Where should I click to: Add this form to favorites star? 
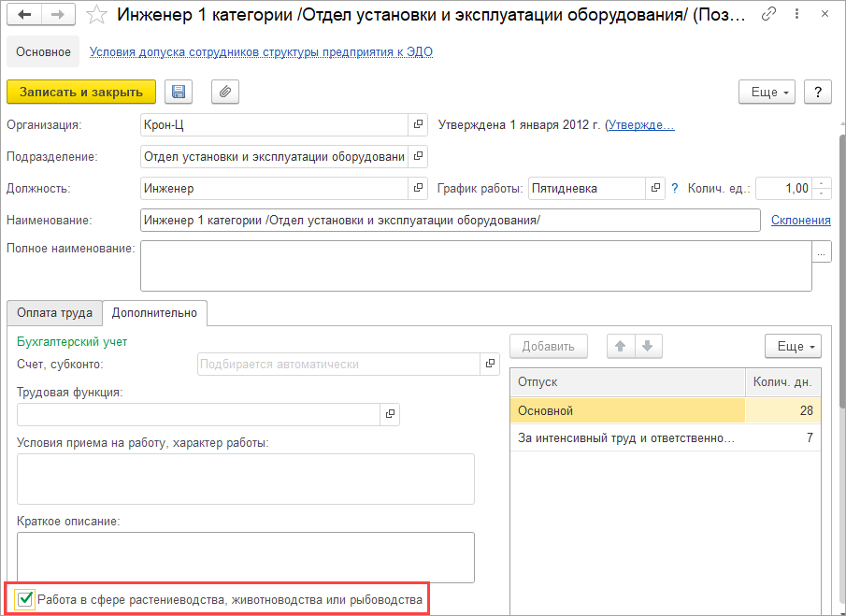(x=95, y=15)
